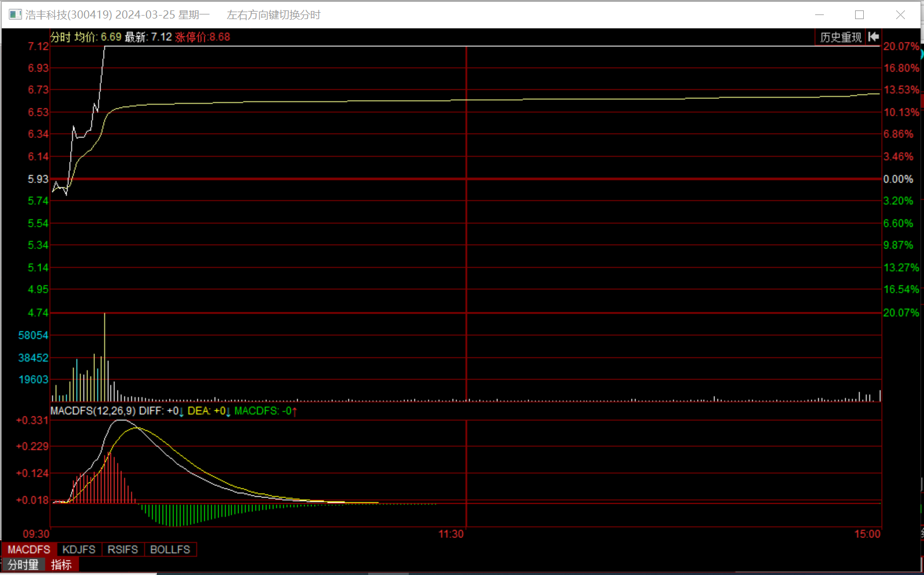Viewport: 924px width, 575px height.
Task: Toggle the 指标 panel view
Action: [x=61, y=565]
